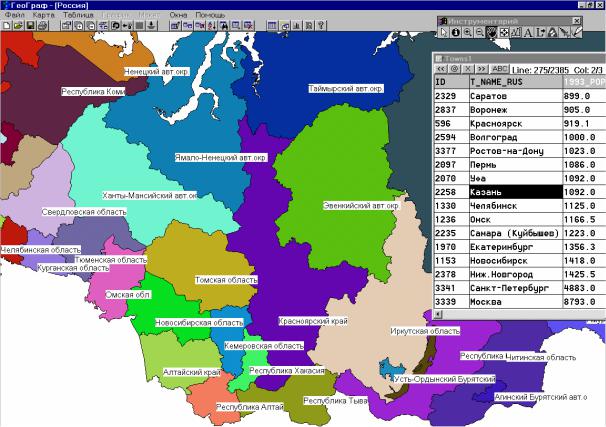Viewport: 606px width, 427px height.
Task: Click the table-grid toolbar icon
Action: tap(272, 26)
